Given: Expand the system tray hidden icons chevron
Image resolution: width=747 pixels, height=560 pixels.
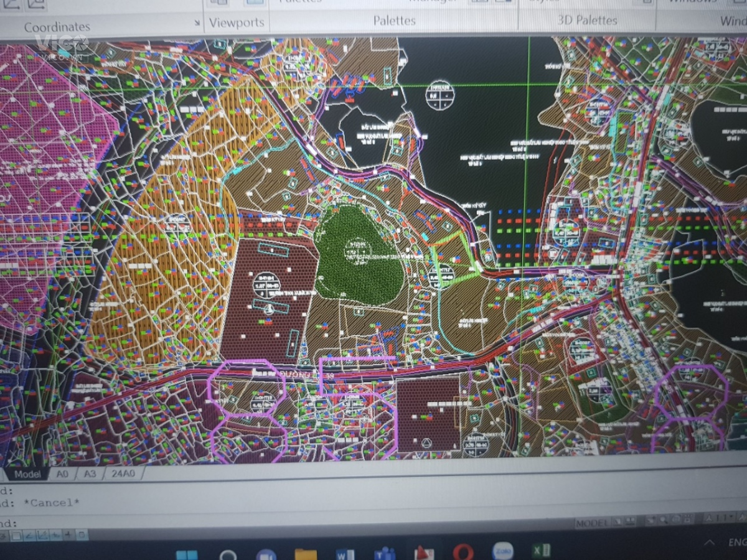Looking at the screenshot, I should pyautogui.click(x=710, y=543).
